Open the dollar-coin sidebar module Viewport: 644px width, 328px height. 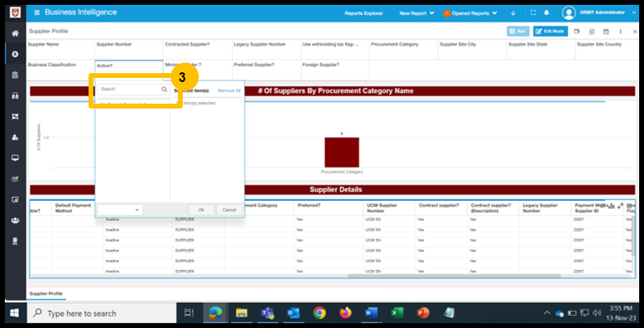click(x=15, y=54)
